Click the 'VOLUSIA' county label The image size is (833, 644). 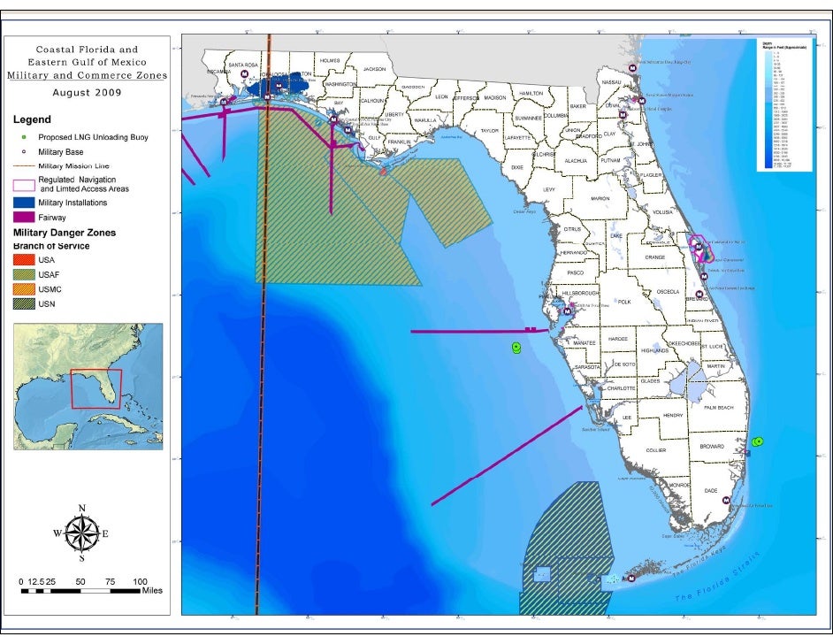pyautogui.click(x=662, y=212)
